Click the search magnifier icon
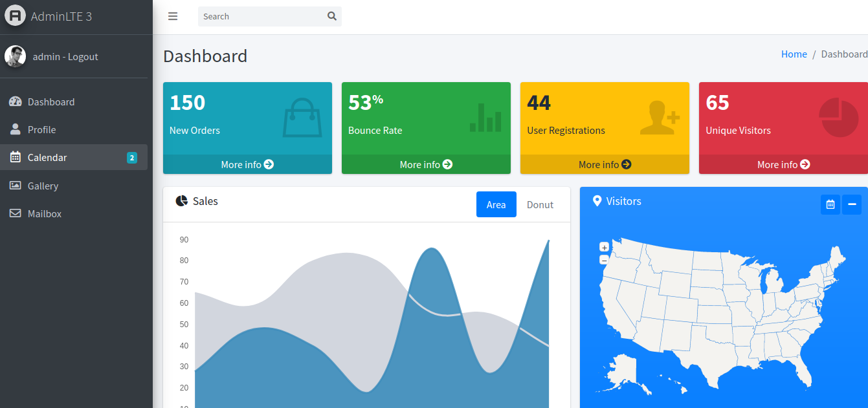The image size is (868, 408). 332,16
